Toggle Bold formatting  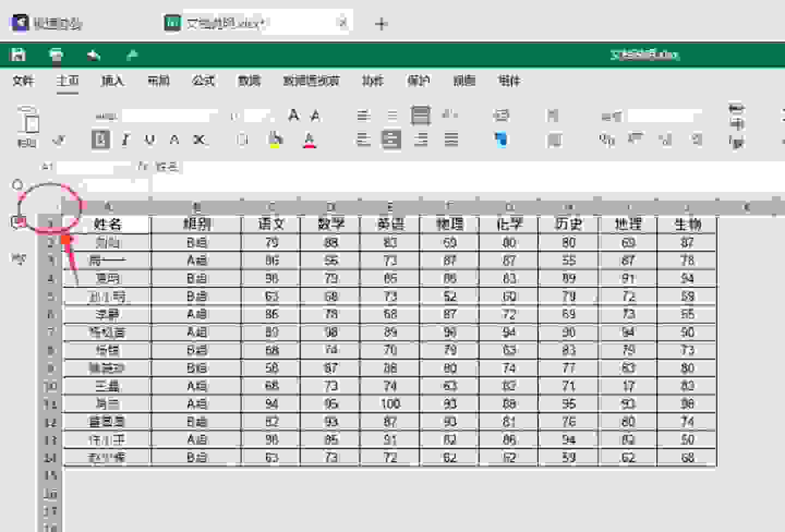pos(101,140)
